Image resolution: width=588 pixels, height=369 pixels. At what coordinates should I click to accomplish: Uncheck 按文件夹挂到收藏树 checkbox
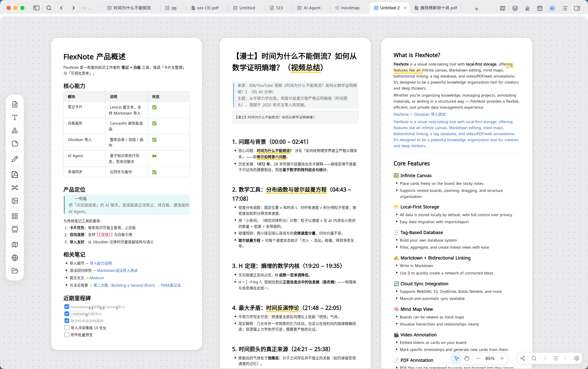(67, 321)
